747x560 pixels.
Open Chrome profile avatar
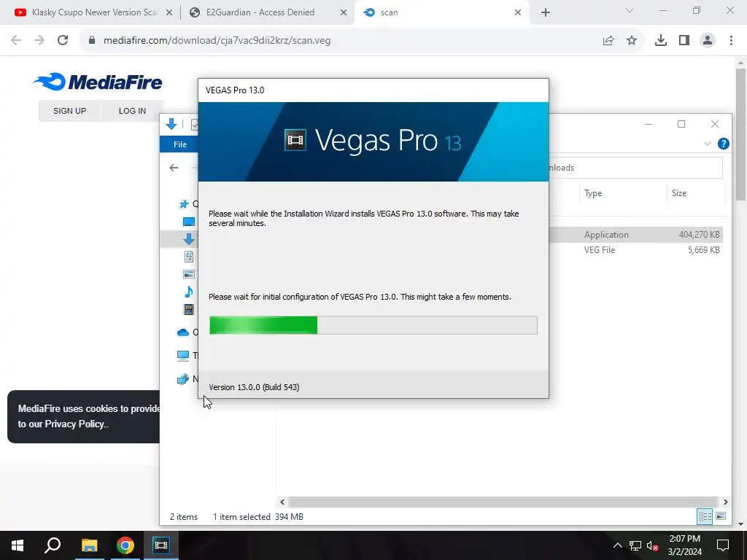pyautogui.click(x=708, y=41)
